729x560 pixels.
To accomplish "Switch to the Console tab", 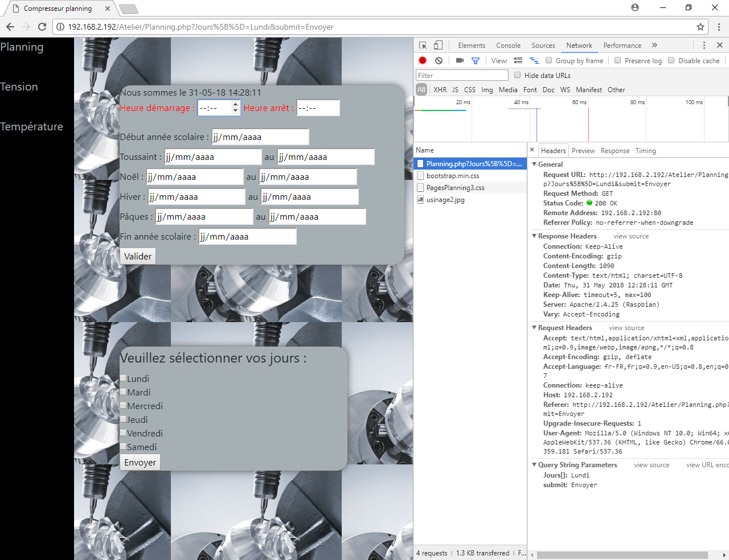I will [508, 46].
